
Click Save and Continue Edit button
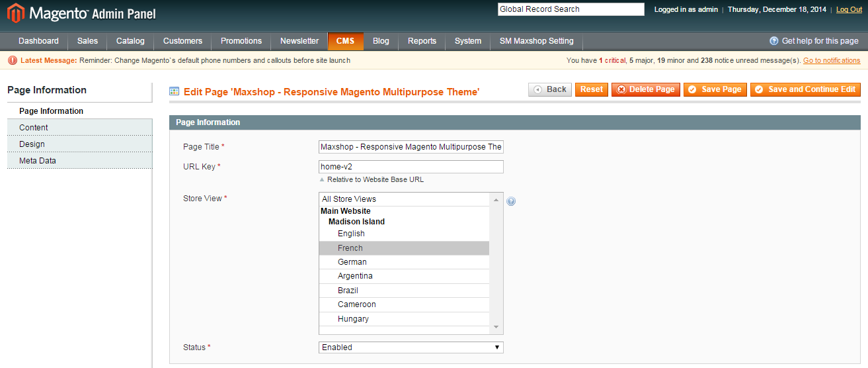805,89
